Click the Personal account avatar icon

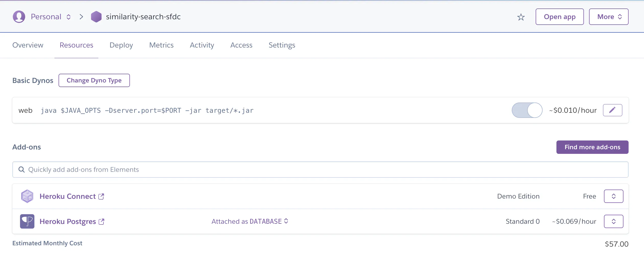click(19, 17)
